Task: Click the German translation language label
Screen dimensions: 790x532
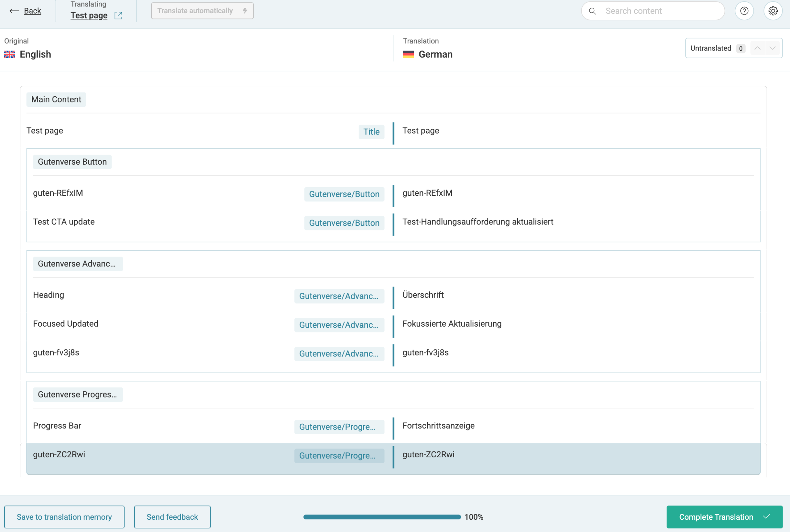Action: coord(435,54)
